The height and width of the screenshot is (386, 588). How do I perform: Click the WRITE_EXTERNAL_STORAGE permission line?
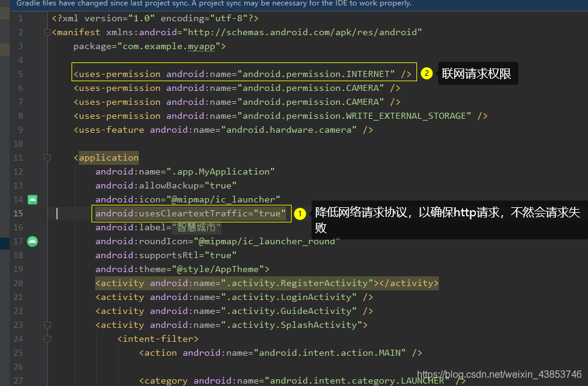[281, 116]
